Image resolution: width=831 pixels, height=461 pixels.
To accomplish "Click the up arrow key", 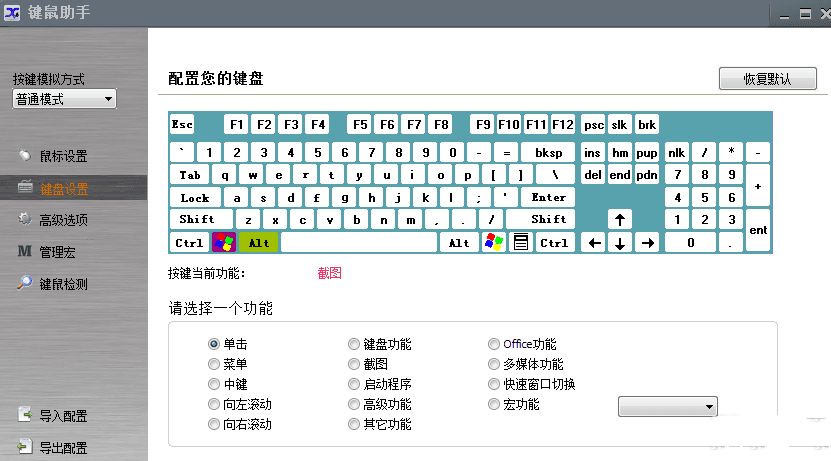I will click(x=620, y=219).
